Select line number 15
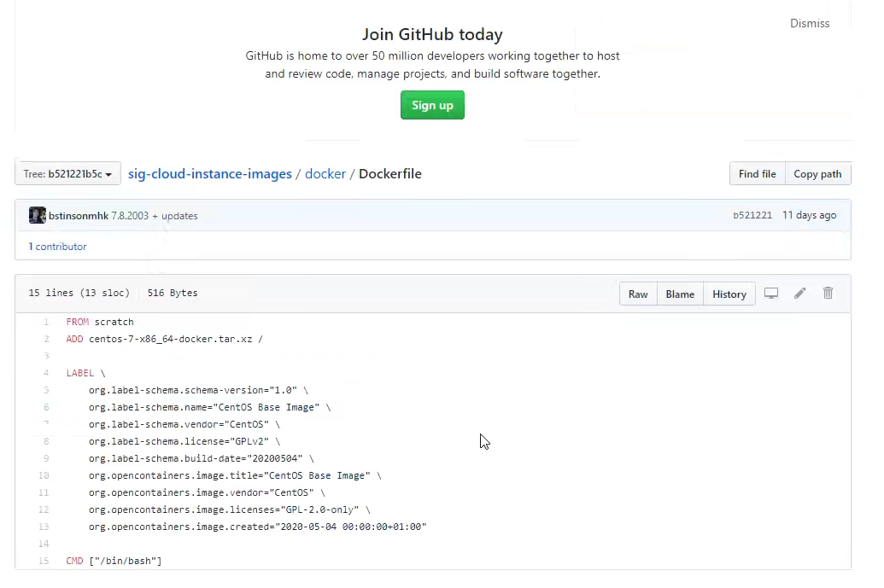The width and height of the screenshot is (884, 588). pyautogui.click(x=44, y=561)
